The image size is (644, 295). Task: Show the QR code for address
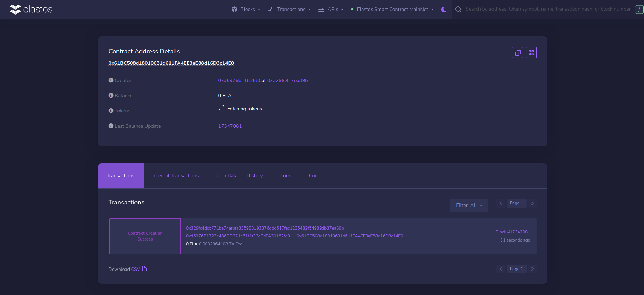click(x=531, y=53)
